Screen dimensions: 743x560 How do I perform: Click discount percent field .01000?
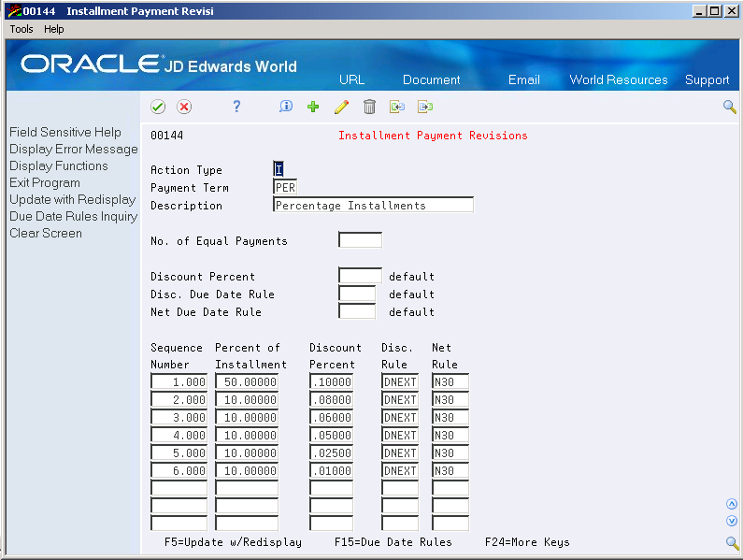(332, 471)
